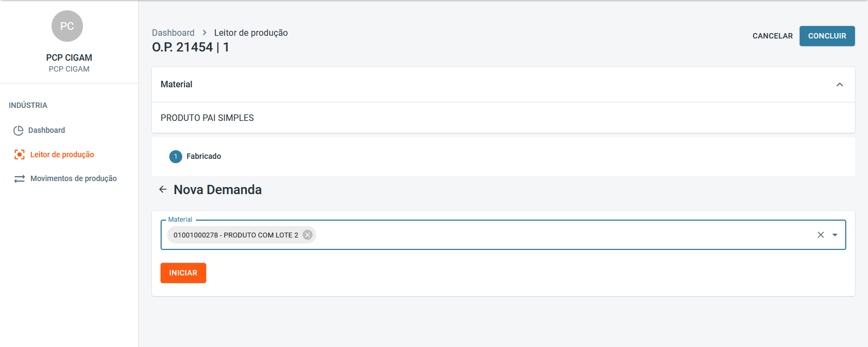Click the Fabricado step number circle
Image resolution: width=868 pixels, height=347 pixels.
click(x=176, y=157)
